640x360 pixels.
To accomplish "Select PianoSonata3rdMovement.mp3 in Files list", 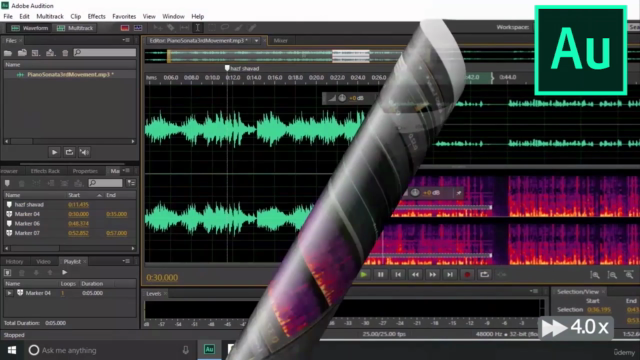I will (x=70, y=74).
